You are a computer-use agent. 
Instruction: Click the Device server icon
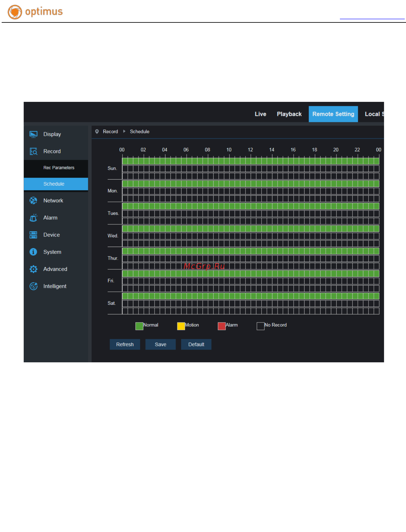pos(33,235)
